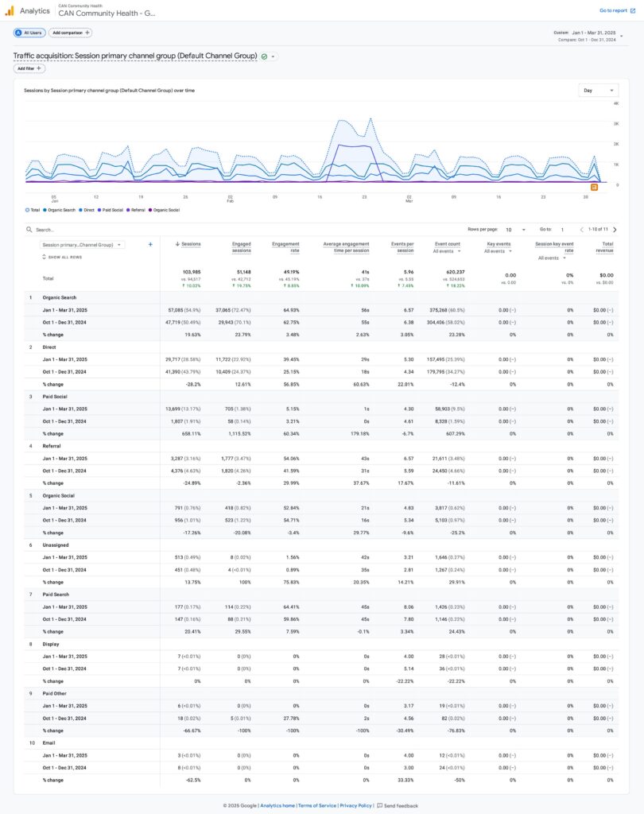Viewport: 644px width, 814px height.
Task: Click the All Users segment chip
Action: (x=29, y=33)
